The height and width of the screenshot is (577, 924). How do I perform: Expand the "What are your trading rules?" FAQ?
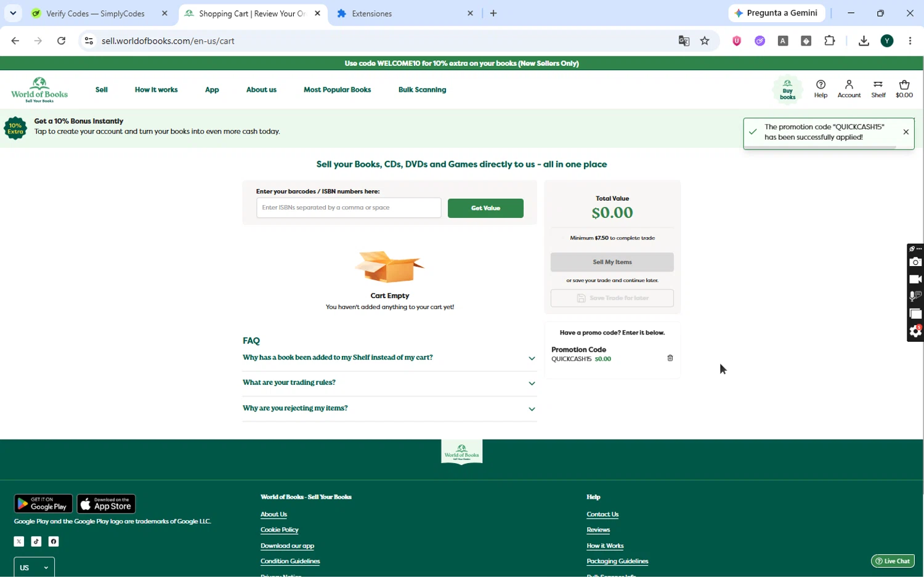389,383
